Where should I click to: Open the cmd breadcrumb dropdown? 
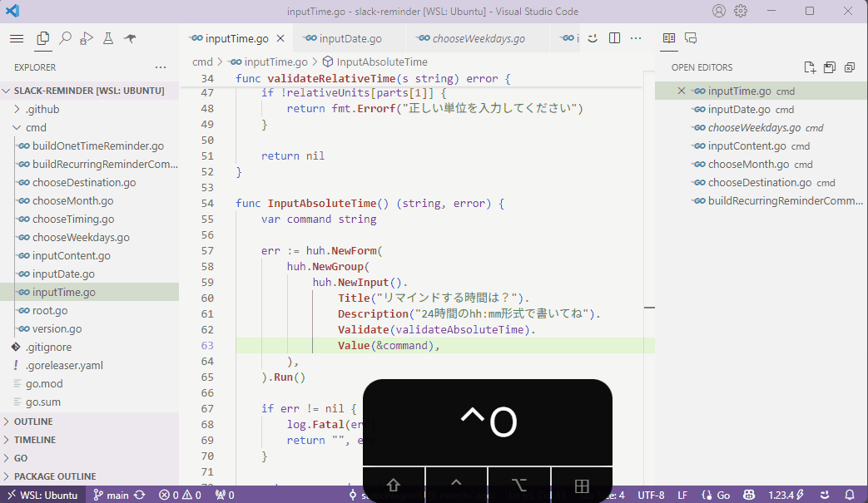pos(202,62)
